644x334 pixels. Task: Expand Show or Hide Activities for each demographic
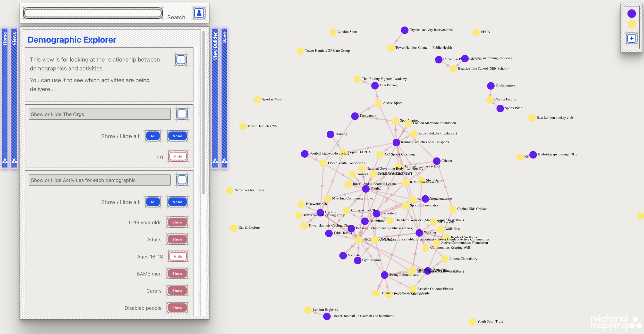99,180
